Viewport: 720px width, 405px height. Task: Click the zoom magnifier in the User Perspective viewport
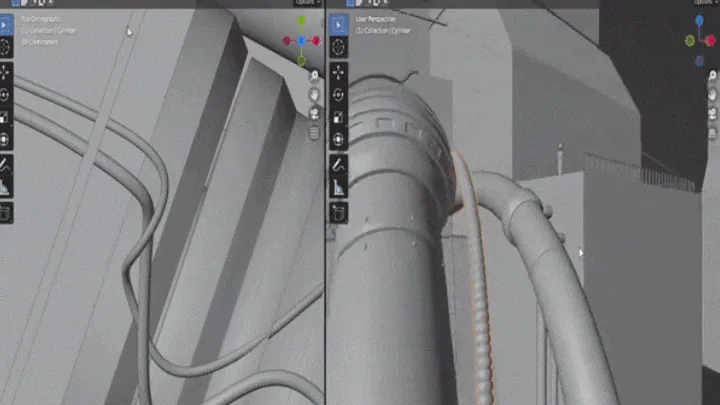(713, 75)
